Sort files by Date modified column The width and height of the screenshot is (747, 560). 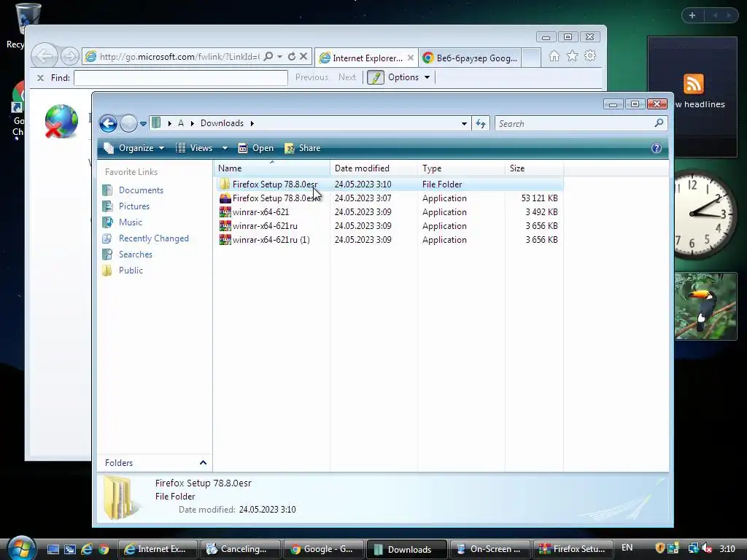(373, 168)
